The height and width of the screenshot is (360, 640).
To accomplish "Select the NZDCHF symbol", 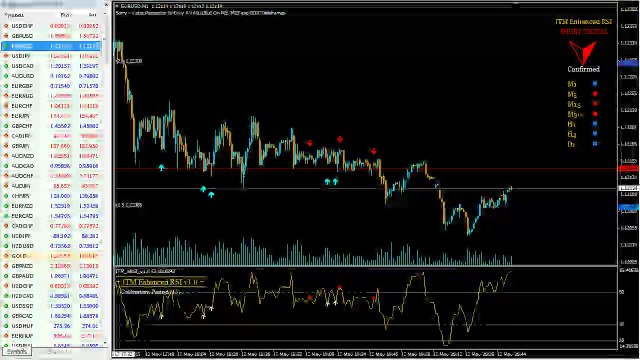I will point(22,286).
